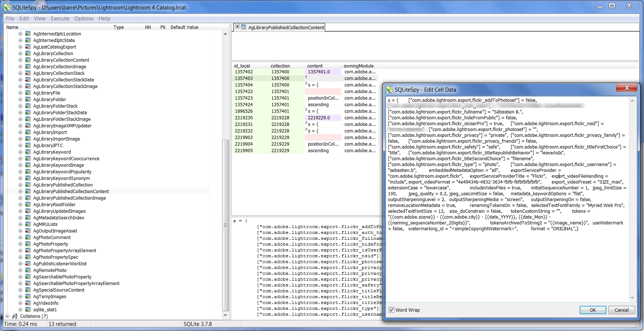Open the Execute menu
Screen dimensions: 644x331
coord(60,19)
